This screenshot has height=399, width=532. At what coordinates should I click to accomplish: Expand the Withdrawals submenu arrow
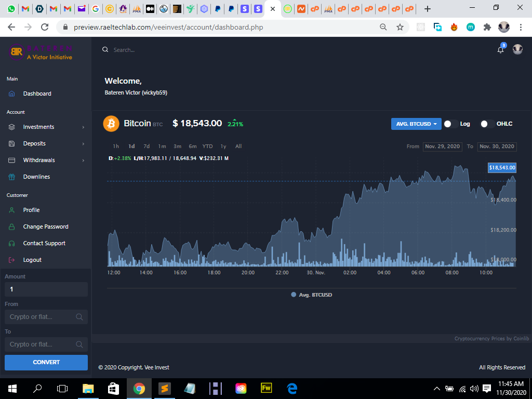83,161
